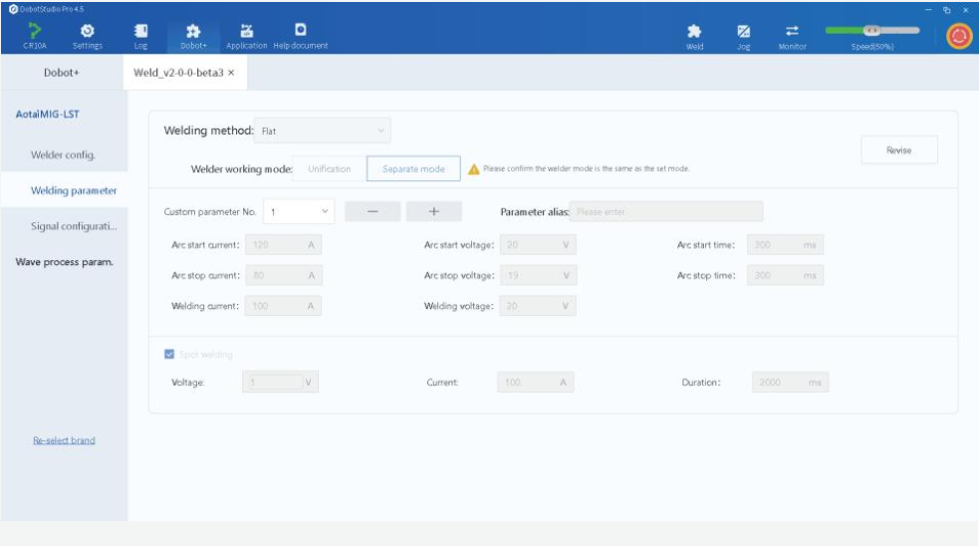The width and height of the screenshot is (980, 547).
Task: Click the AotaiMIG-LST brand heading
Action: 48,115
